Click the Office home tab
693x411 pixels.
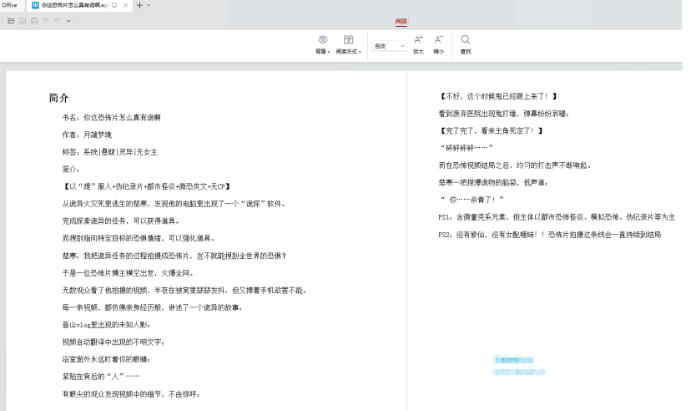click(10, 5)
